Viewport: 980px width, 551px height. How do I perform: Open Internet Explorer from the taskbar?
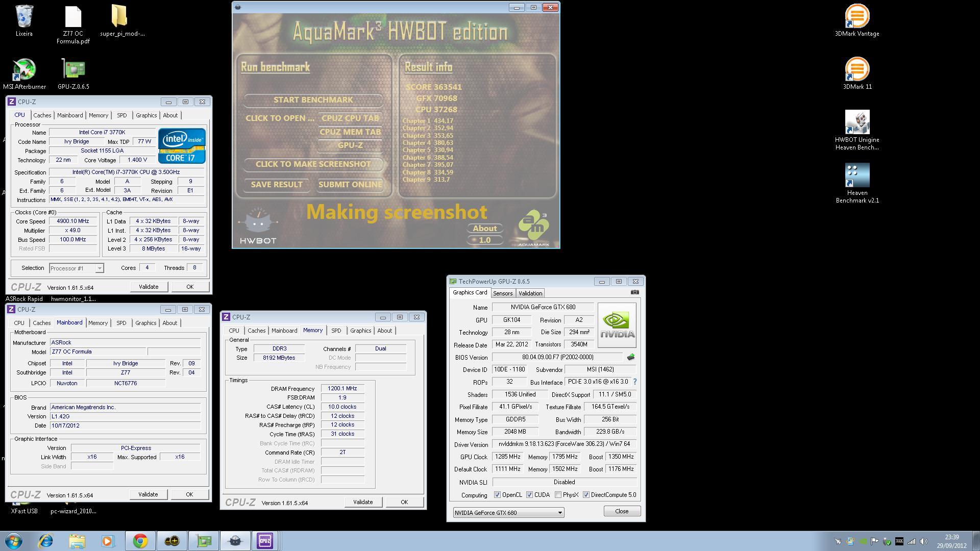[46, 541]
